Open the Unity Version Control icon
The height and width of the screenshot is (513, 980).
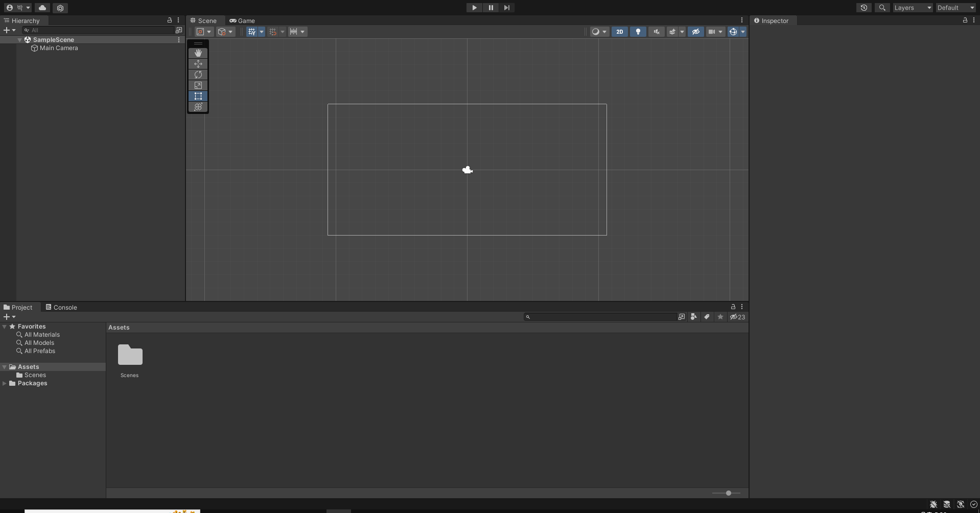(x=60, y=8)
